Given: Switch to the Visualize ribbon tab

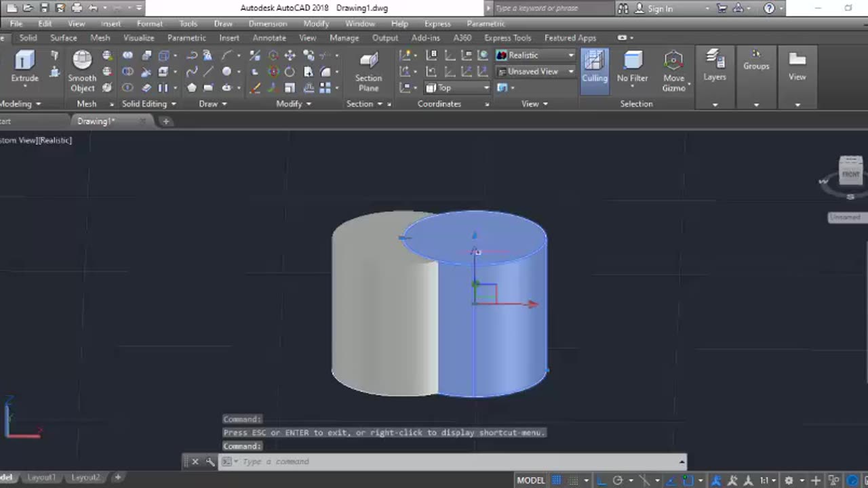Looking at the screenshot, I should coord(138,38).
